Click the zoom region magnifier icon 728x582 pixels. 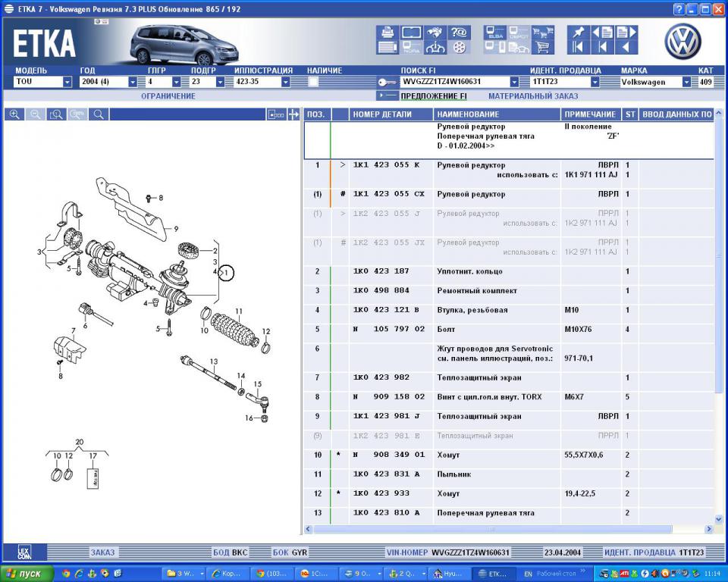[56, 114]
